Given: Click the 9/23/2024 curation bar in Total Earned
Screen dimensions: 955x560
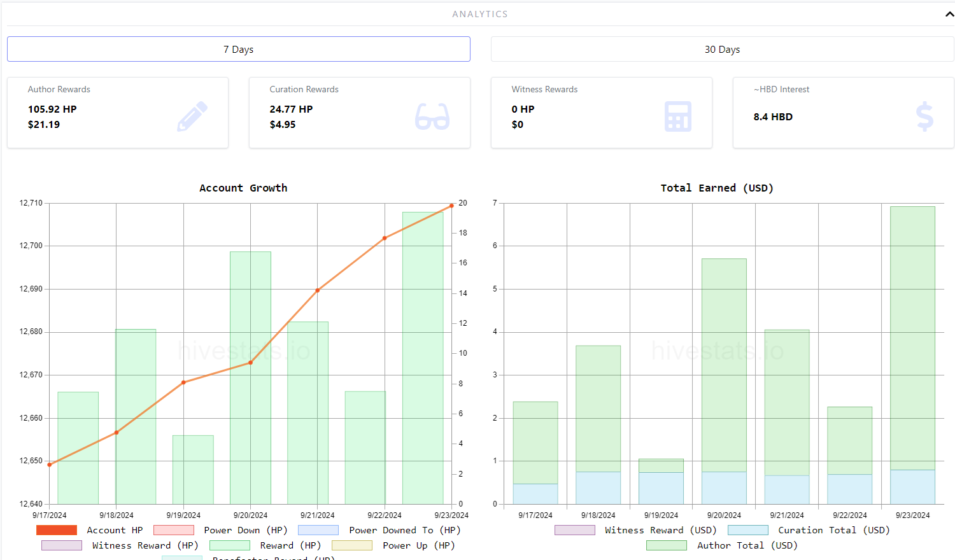Looking at the screenshot, I should (912, 487).
